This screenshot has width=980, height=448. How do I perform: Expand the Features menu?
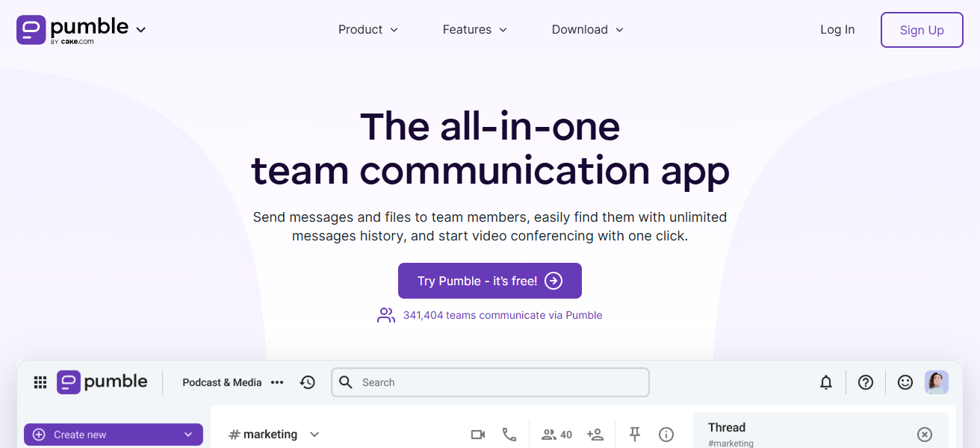[474, 30]
